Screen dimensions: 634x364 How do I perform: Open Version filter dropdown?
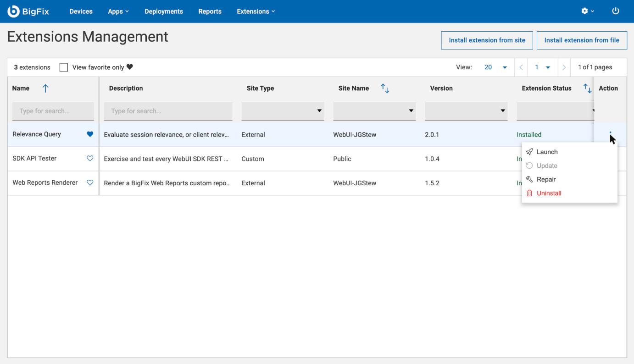tap(466, 111)
